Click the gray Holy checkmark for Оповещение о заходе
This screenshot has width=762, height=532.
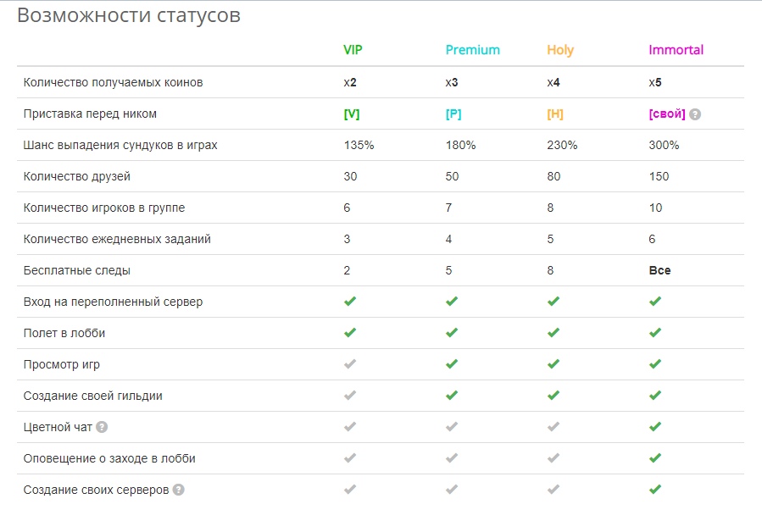(x=553, y=457)
